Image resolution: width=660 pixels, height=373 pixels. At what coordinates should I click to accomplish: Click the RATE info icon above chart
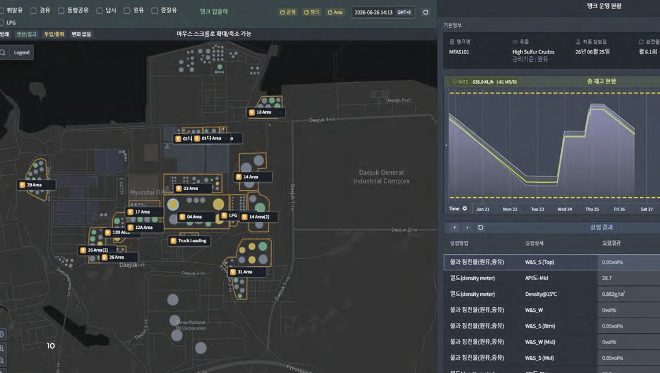(x=454, y=82)
